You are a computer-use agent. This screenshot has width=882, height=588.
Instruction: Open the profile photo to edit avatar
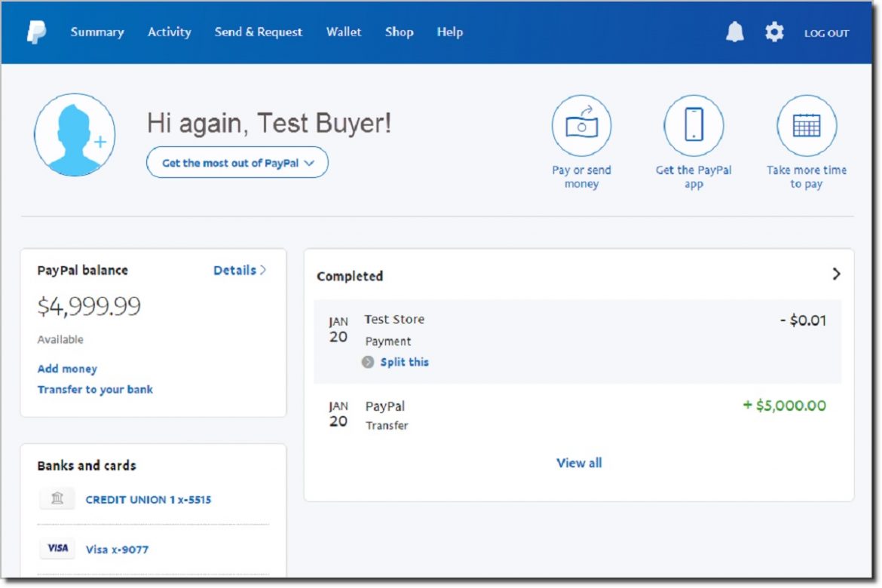pos(74,133)
